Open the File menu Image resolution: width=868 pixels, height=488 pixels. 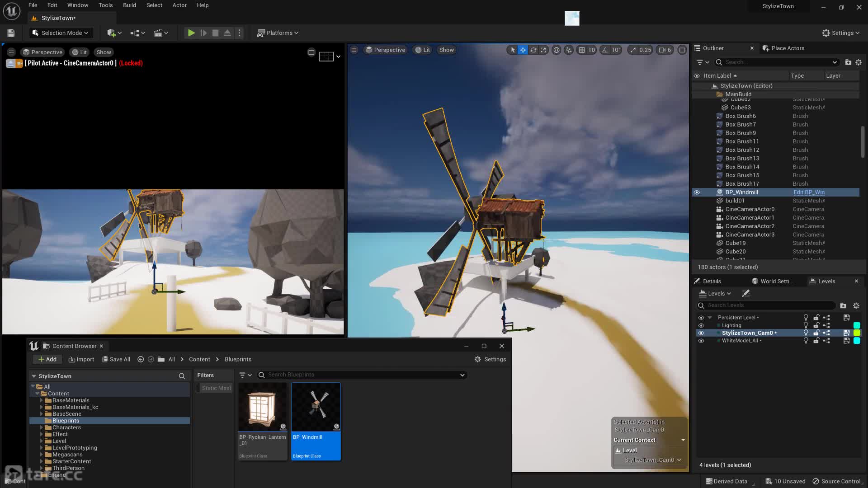pos(33,5)
